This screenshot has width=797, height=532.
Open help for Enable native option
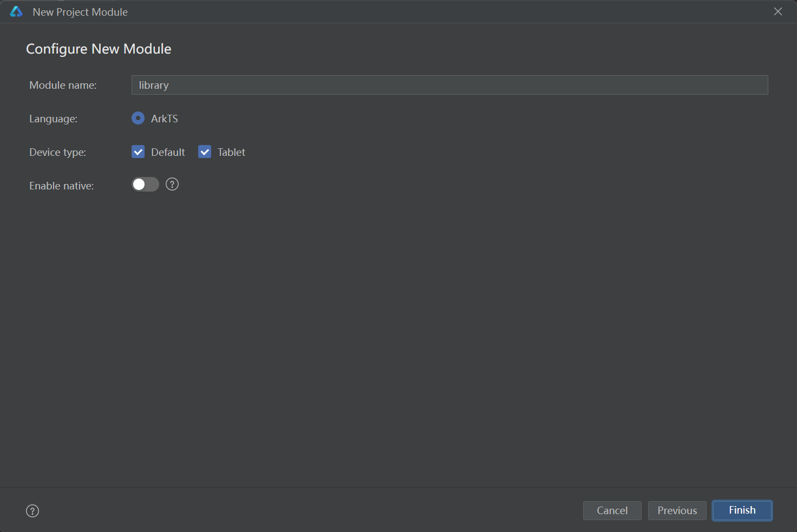tap(172, 185)
